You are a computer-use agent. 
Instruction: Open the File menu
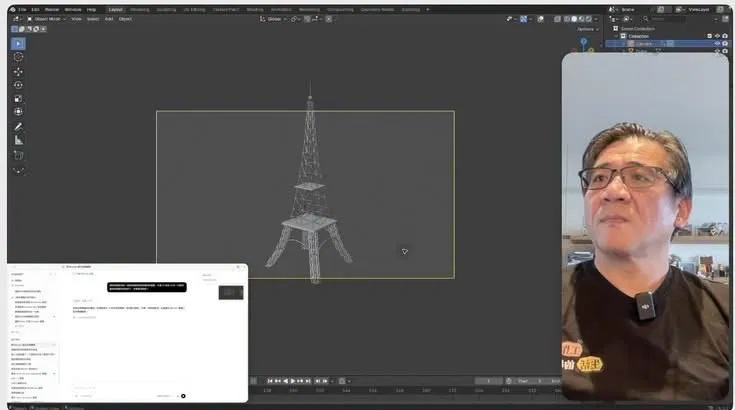coord(22,9)
